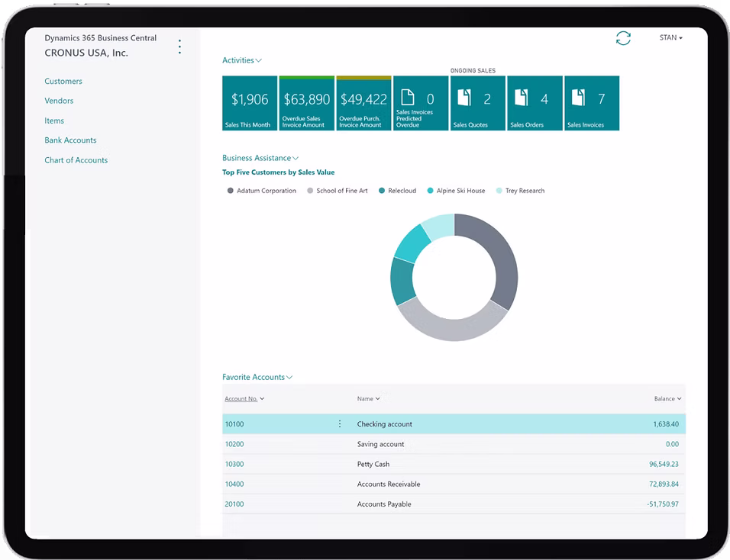
Task: Click the -51,750.97 balance value
Action: (x=663, y=504)
